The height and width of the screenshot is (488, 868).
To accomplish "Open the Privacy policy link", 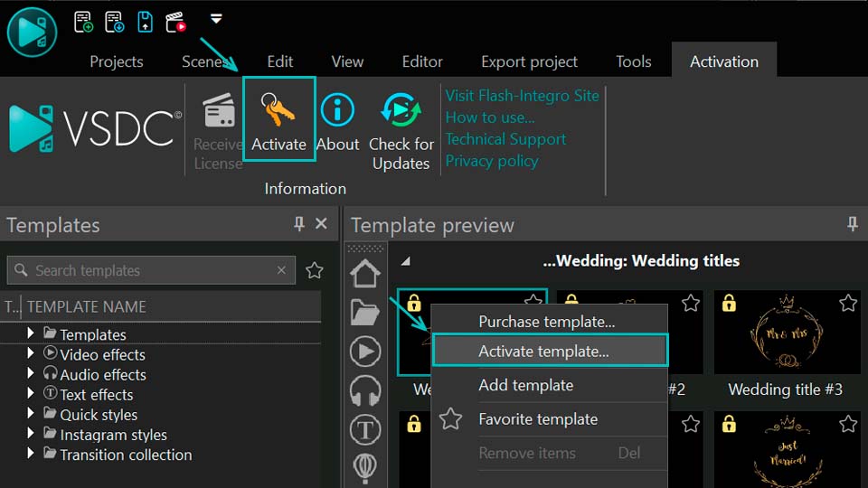I will tap(492, 161).
